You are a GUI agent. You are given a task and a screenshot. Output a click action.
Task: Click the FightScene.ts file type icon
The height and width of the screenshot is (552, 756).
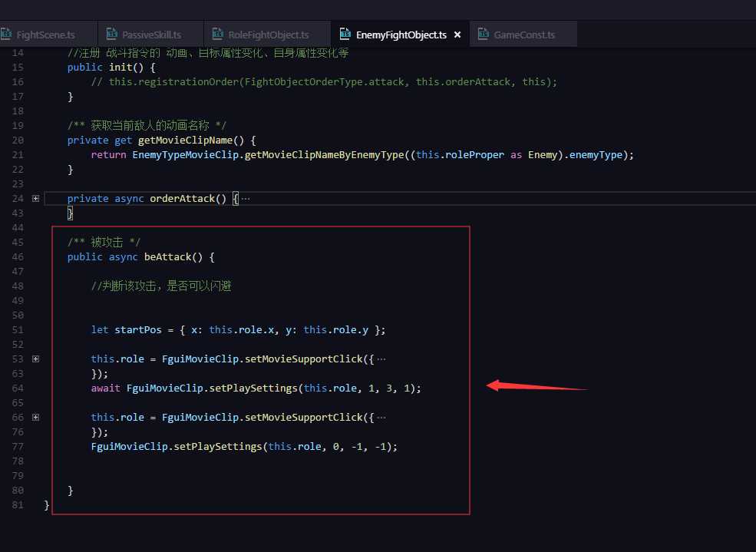[x=6, y=34]
